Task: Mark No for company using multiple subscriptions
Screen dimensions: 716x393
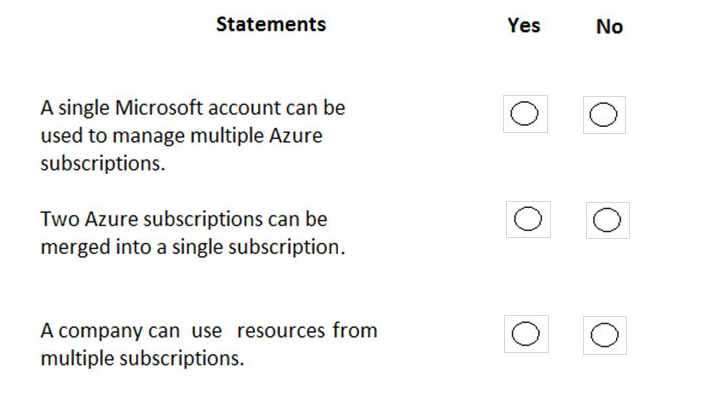Action: tap(605, 335)
